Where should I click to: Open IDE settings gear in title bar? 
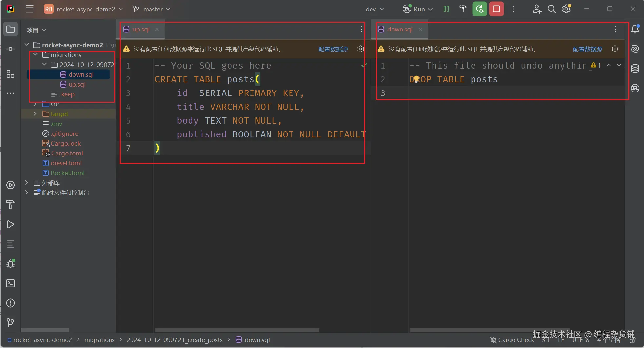point(567,9)
